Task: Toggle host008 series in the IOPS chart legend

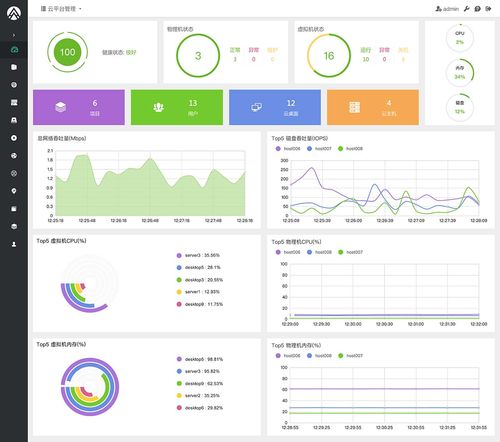Action: click(350, 149)
